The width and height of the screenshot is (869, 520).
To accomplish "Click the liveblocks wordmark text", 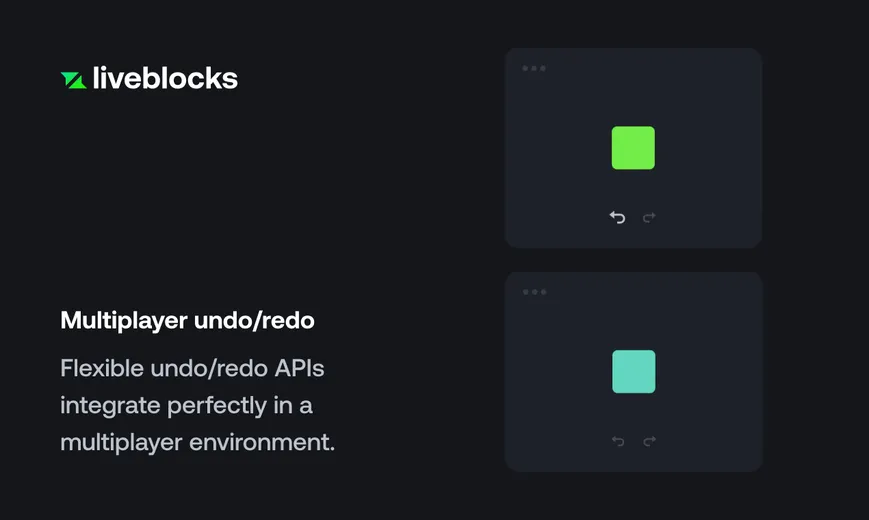I will tap(165, 78).
